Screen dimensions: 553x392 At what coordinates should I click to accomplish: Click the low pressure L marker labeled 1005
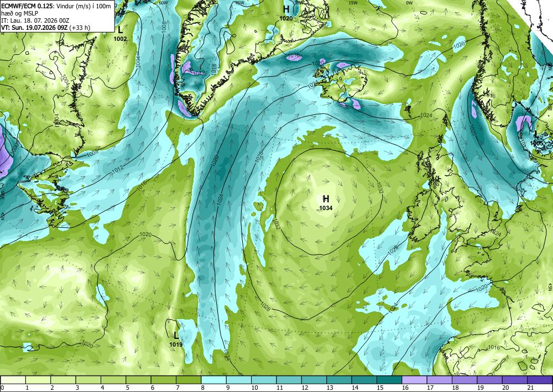point(536,134)
